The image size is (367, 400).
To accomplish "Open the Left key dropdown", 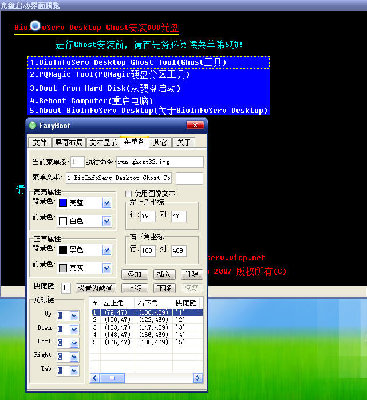I will coord(74,343).
